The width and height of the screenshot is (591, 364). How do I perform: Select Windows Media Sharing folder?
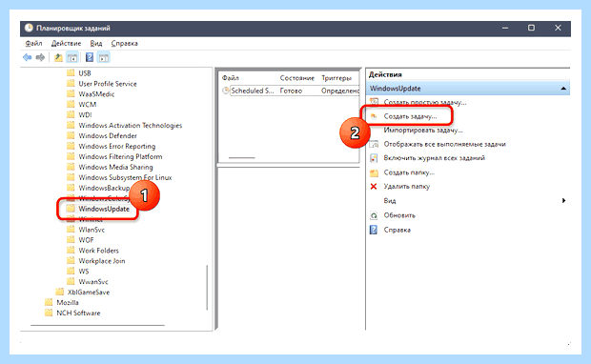pyautogui.click(x=115, y=167)
